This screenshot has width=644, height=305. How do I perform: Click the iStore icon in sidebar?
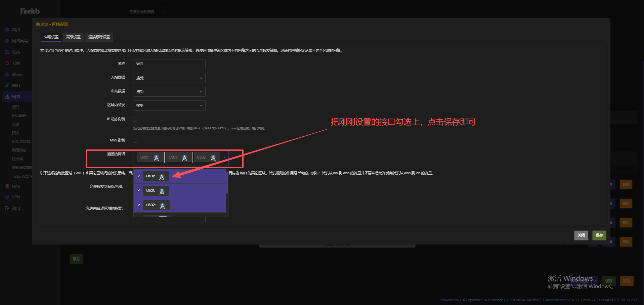pos(7,75)
